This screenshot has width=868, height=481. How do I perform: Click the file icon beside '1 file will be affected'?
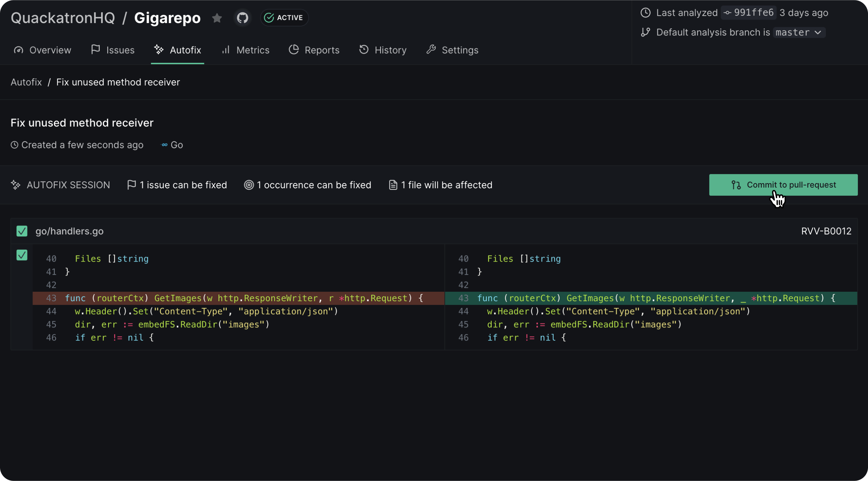click(x=393, y=185)
